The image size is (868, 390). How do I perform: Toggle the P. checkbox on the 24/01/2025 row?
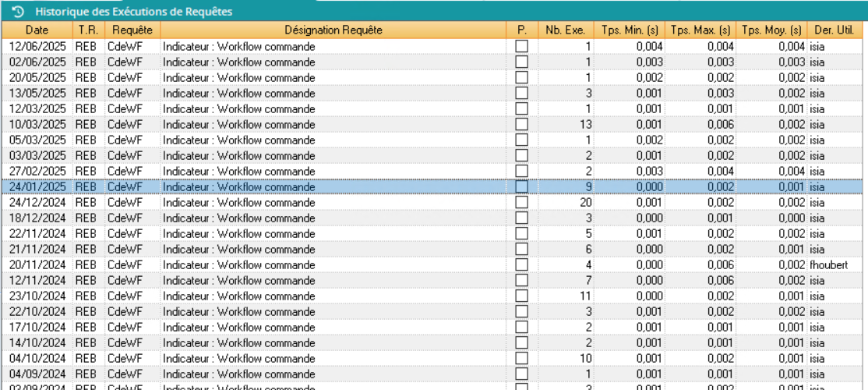[x=521, y=187]
